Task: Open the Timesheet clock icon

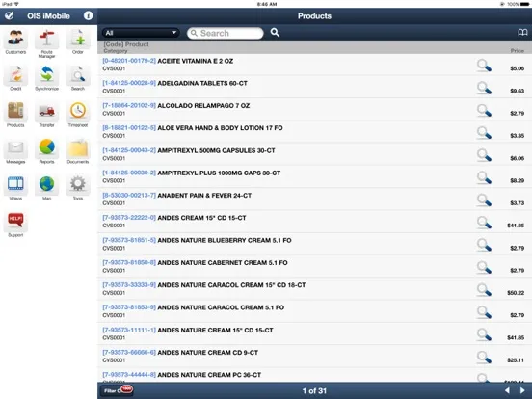Action: (78, 112)
